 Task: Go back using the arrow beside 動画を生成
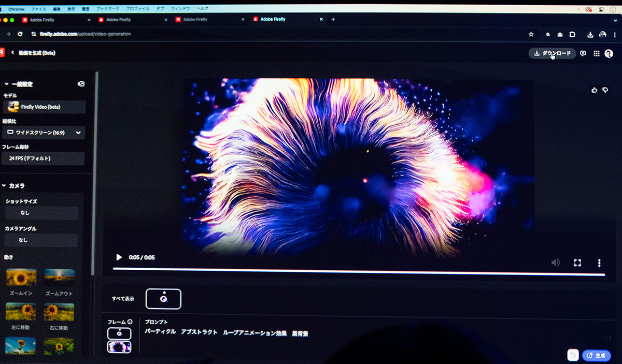[12, 53]
